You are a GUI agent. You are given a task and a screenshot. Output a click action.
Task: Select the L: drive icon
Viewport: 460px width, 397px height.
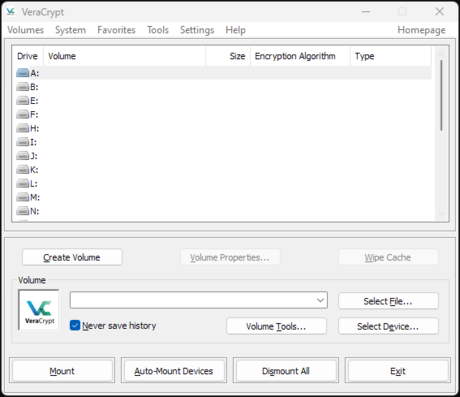[23, 184]
